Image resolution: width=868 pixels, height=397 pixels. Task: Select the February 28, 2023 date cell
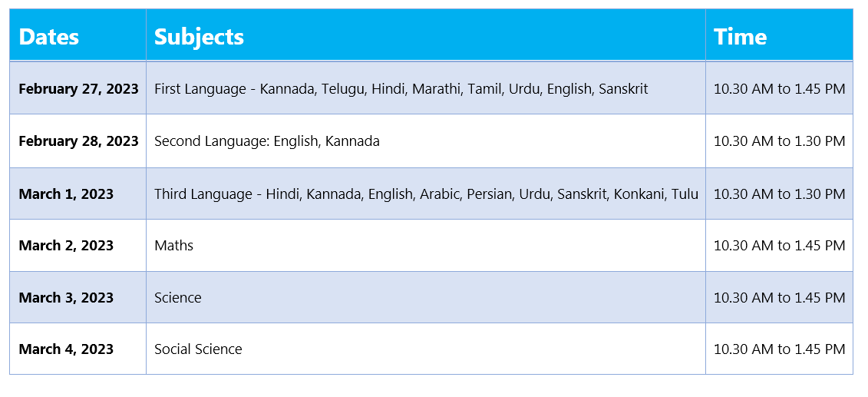[x=78, y=141]
